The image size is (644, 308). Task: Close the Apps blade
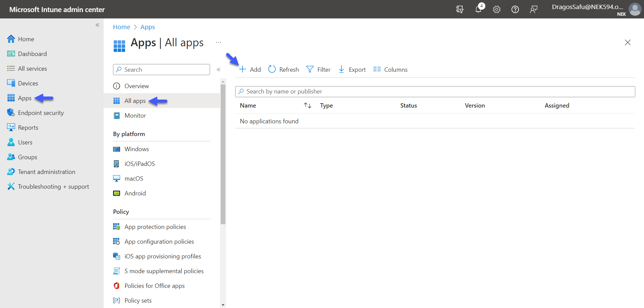pos(628,42)
